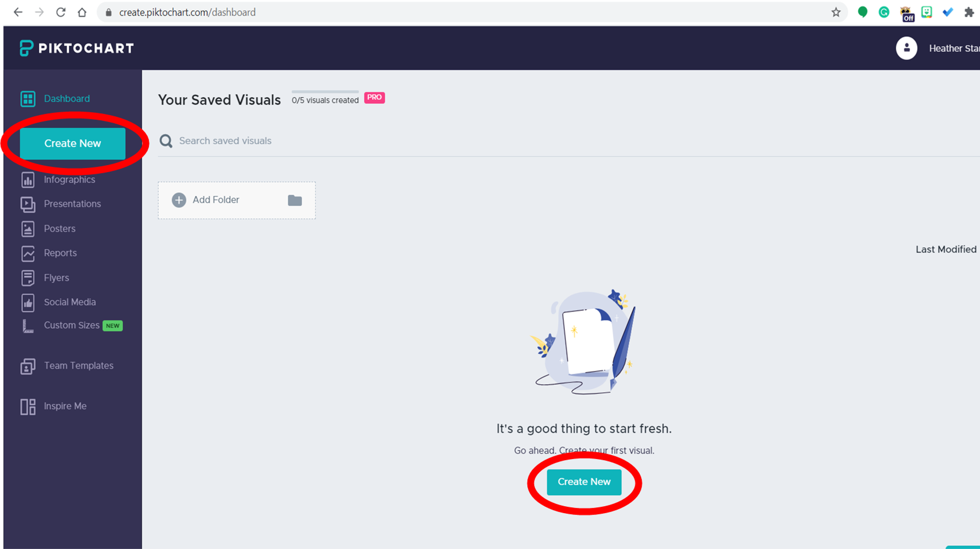
Task: Click the Presentations sidebar icon
Action: click(x=28, y=204)
